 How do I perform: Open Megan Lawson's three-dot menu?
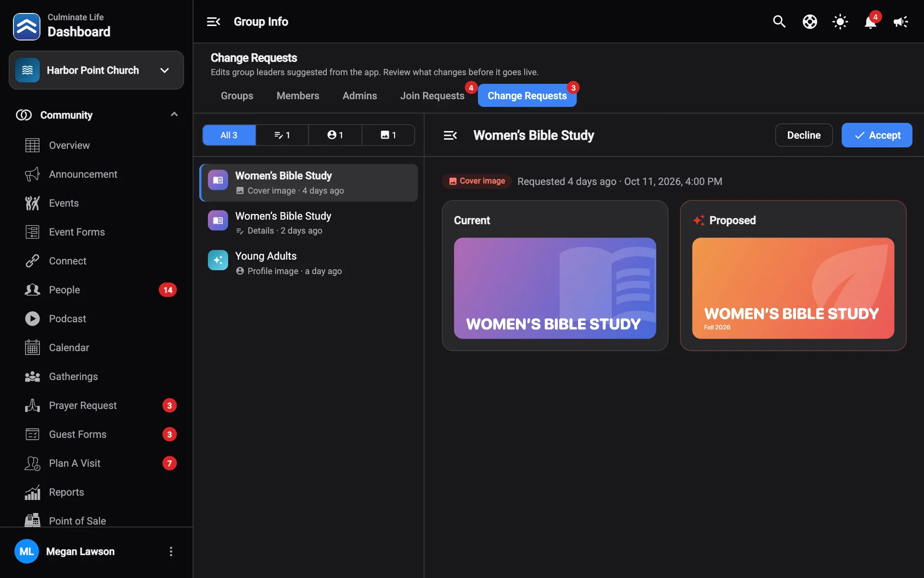click(x=171, y=552)
